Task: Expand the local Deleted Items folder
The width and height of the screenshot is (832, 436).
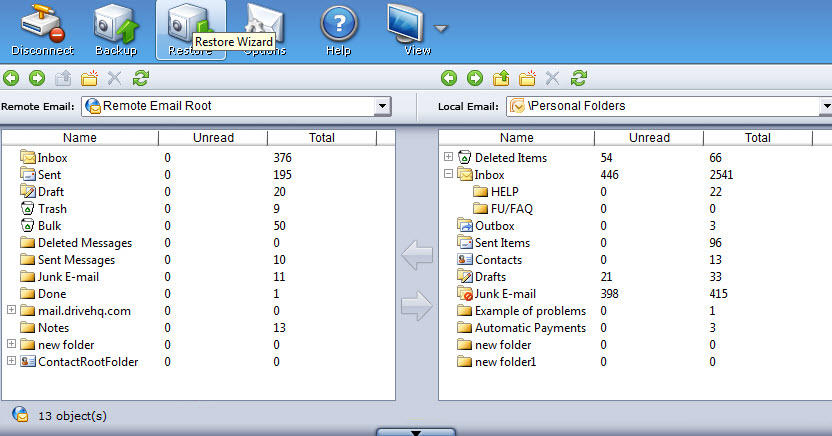Action: [449, 158]
